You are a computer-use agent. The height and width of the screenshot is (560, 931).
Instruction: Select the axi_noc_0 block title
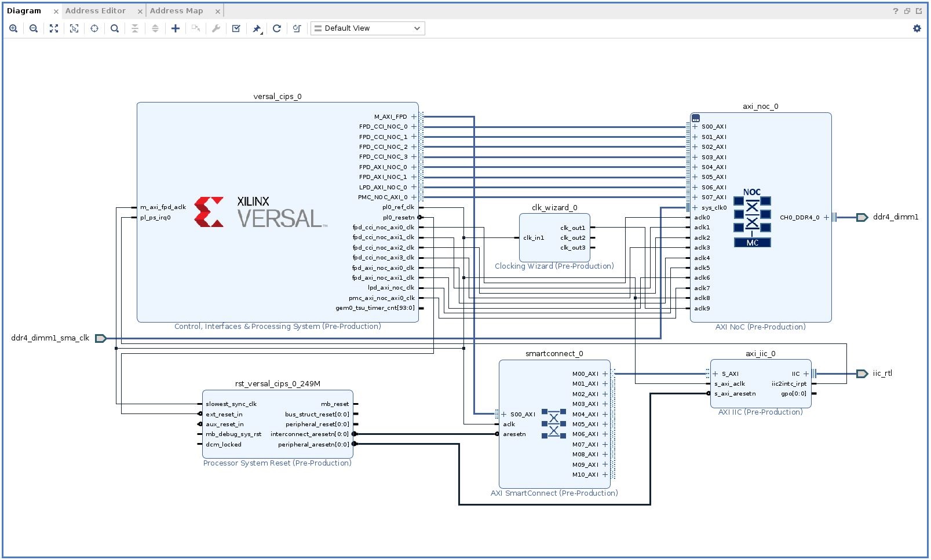pos(761,107)
